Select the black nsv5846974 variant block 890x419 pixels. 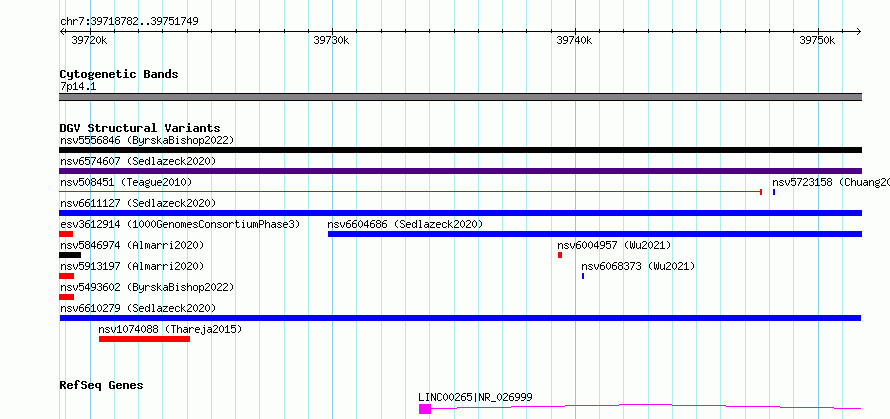click(x=70, y=255)
